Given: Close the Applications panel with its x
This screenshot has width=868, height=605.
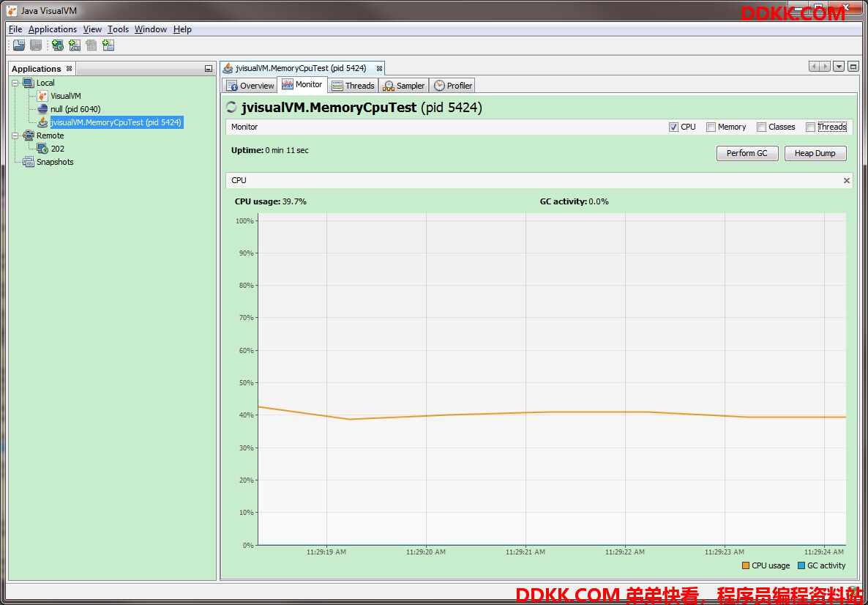Looking at the screenshot, I should click(70, 69).
